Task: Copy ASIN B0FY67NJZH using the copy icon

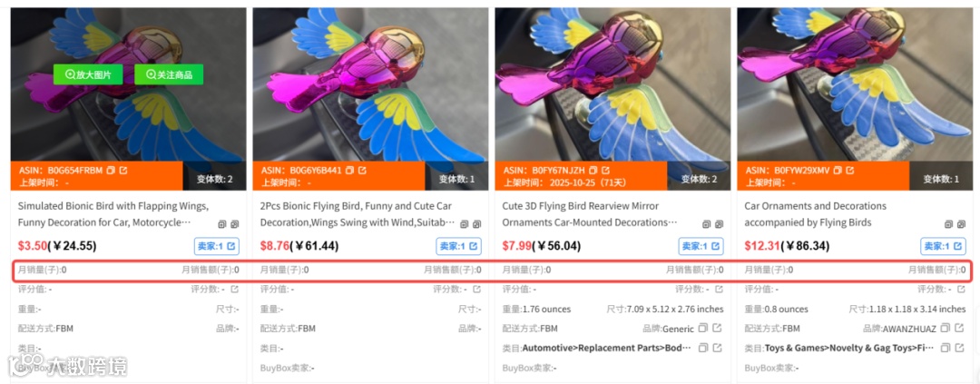Action: (593, 170)
